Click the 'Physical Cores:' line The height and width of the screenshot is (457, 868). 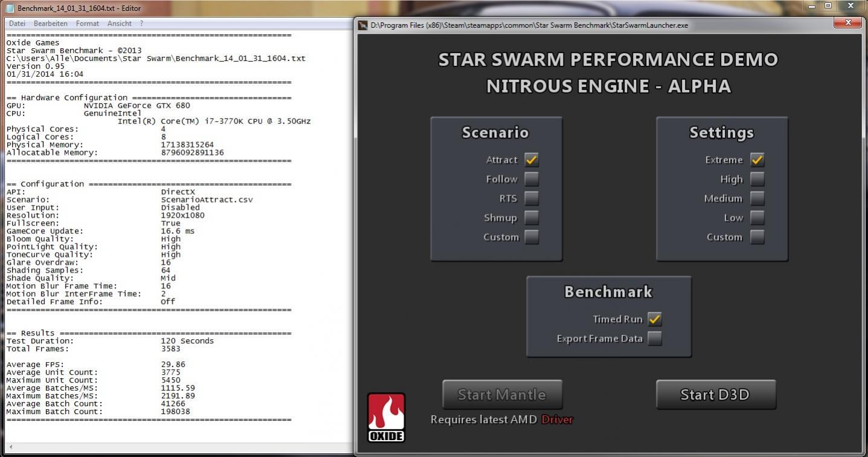[42, 129]
